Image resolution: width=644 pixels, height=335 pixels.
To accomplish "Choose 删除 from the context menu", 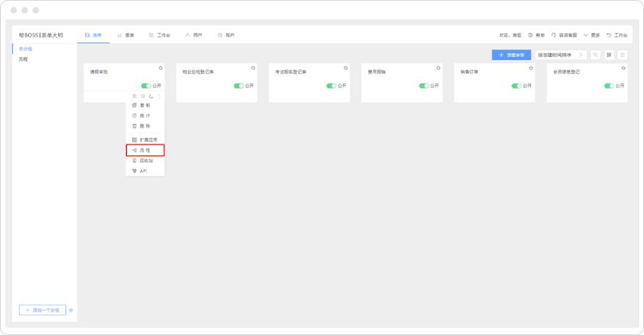I will (145, 126).
